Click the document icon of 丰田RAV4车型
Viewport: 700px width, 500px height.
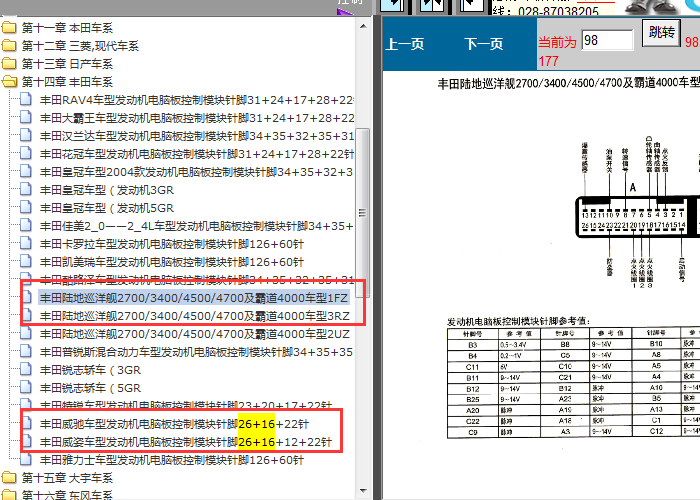(x=26, y=99)
